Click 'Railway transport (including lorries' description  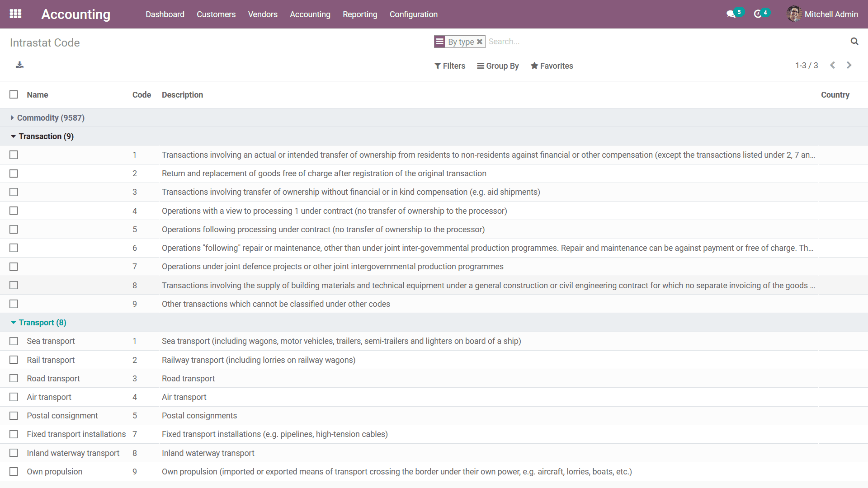tap(259, 360)
